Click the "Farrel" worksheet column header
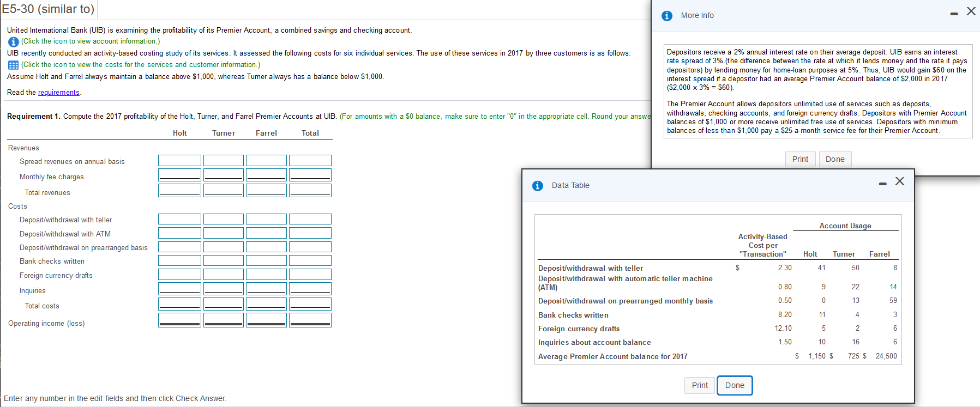 266,133
